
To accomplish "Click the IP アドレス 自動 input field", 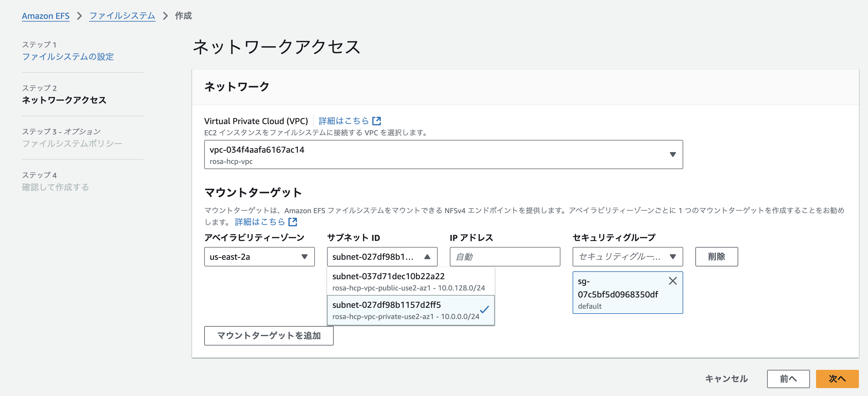I will pos(505,257).
